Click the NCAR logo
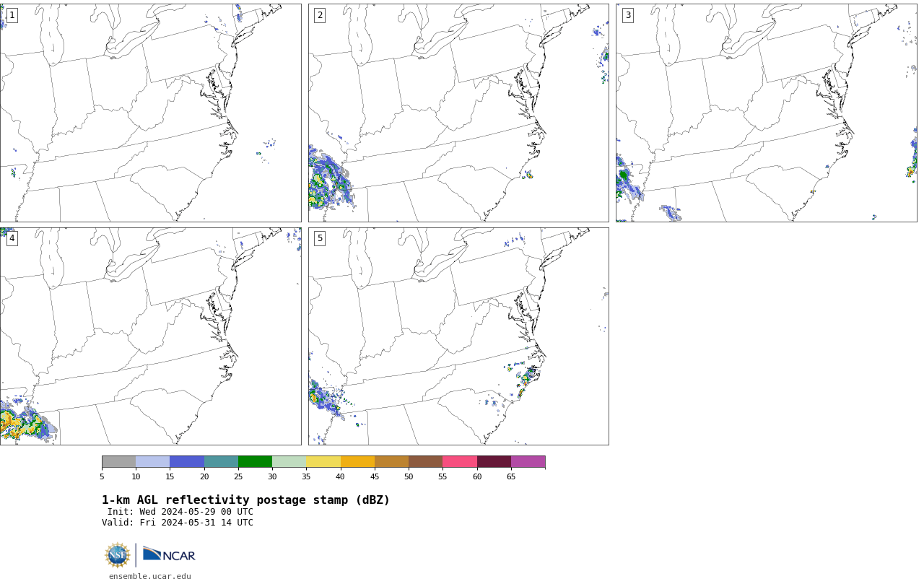924x584 pixels. [x=169, y=554]
